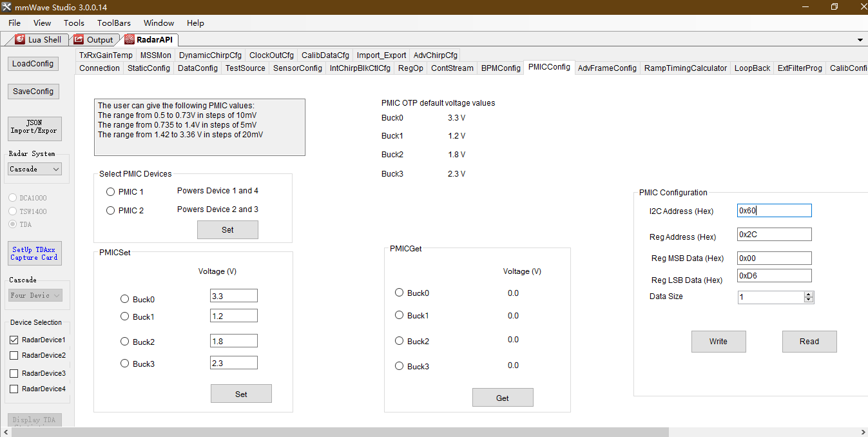Open the LoopBack tab
This screenshot has height=437, width=868.
tap(752, 68)
